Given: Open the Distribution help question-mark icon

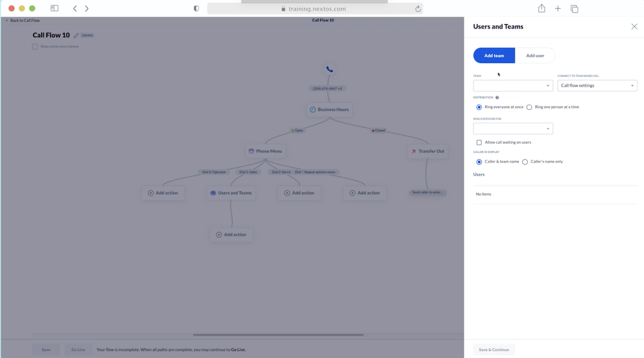Looking at the screenshot, I should click(x=497, y=97).
